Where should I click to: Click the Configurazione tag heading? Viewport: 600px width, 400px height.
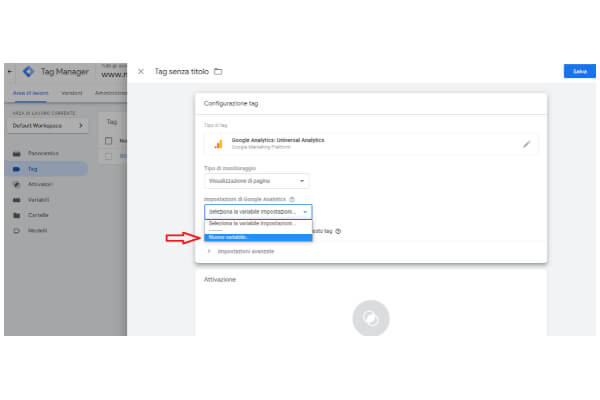coord(231,103)
